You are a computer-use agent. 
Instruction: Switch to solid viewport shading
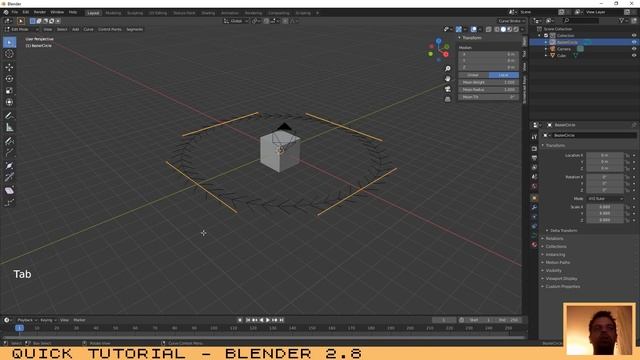tap(503, 29)
